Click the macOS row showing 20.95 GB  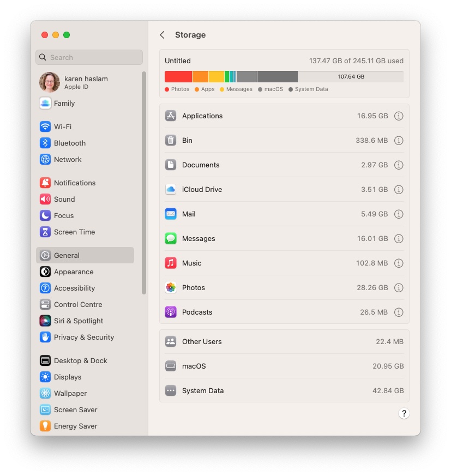(284, 366)
